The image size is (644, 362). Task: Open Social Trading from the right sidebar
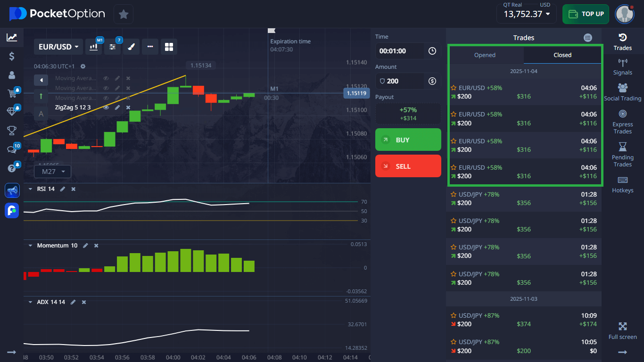pos(622,91)
